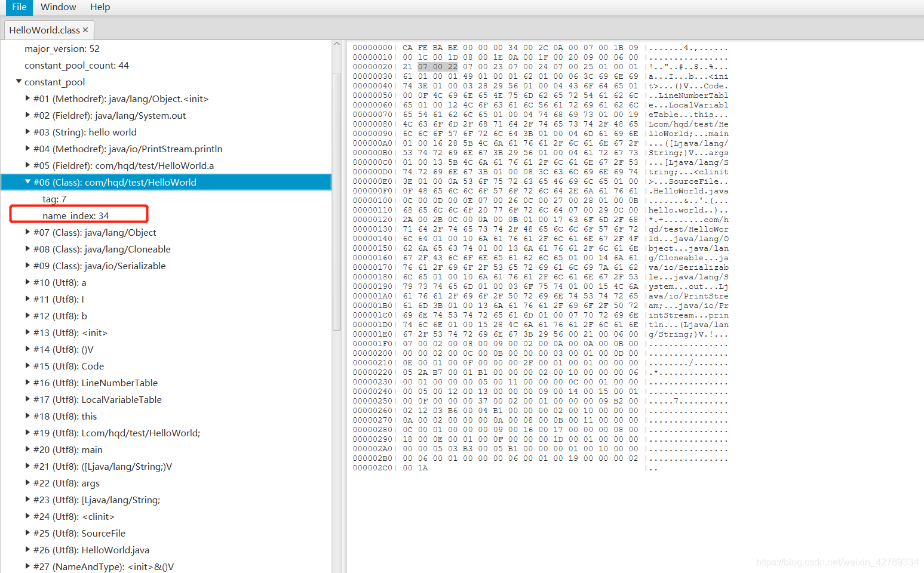Select #24 (Utf8): <clinit>
924x573 pixels.
(x=73, y=516)
